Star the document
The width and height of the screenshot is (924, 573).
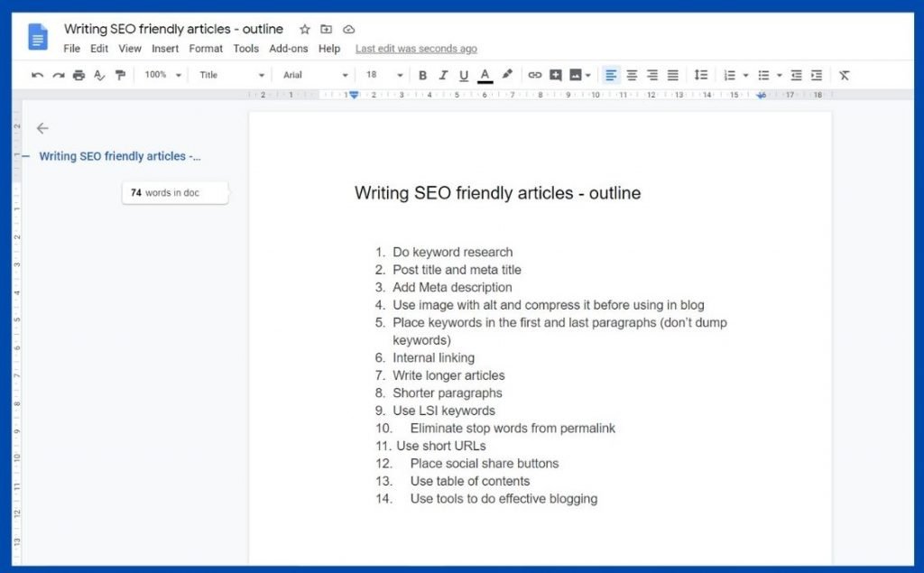click(305, 30)
